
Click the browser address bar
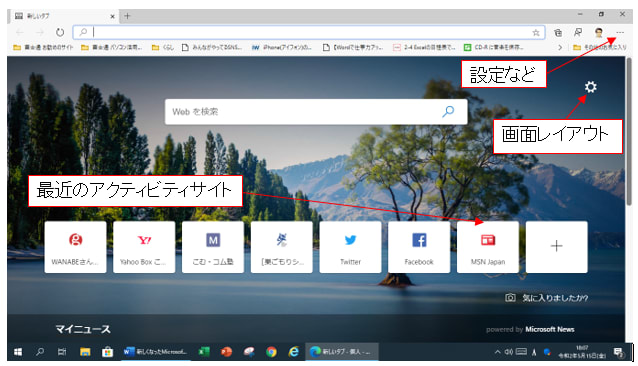[x=307, y=33]
